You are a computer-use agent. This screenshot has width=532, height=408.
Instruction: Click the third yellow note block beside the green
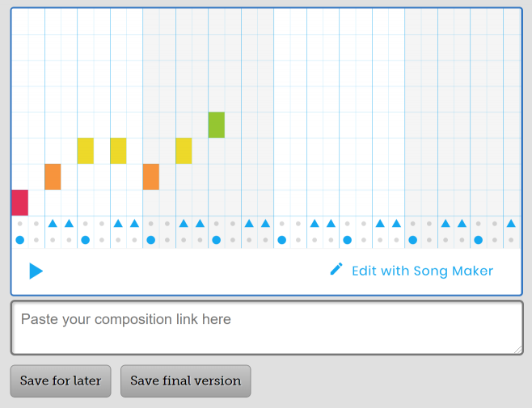(x=184, y=151)
